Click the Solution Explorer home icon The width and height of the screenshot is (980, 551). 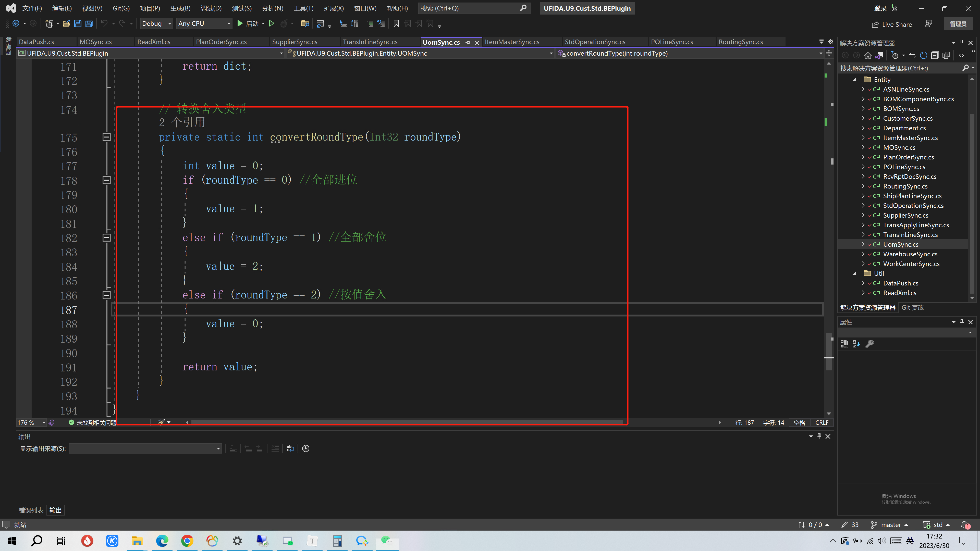(x=868, y=56)
